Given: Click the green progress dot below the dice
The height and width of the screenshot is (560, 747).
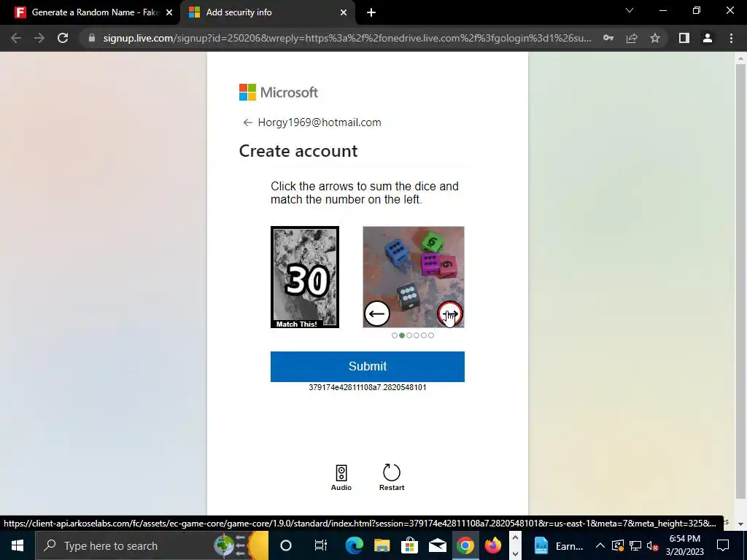Looking at the screenshot, I should coord(402,335).
